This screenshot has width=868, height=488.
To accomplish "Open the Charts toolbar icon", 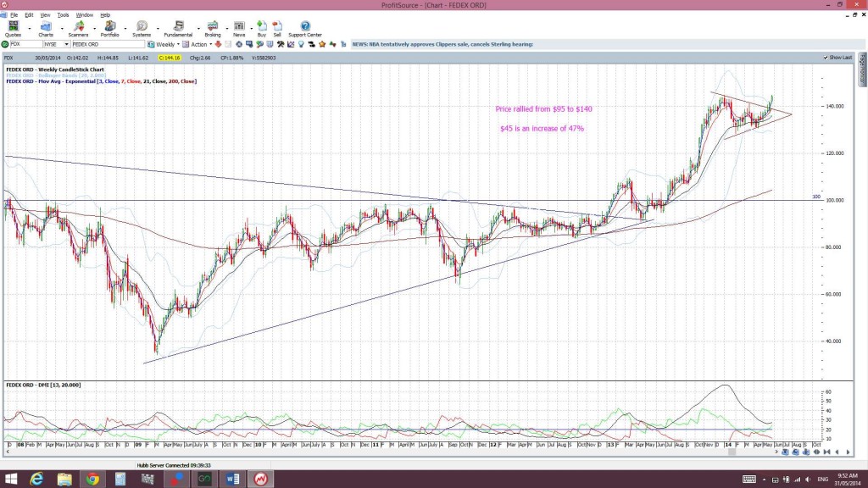I will pyautogui.click(x=46, y=26).
